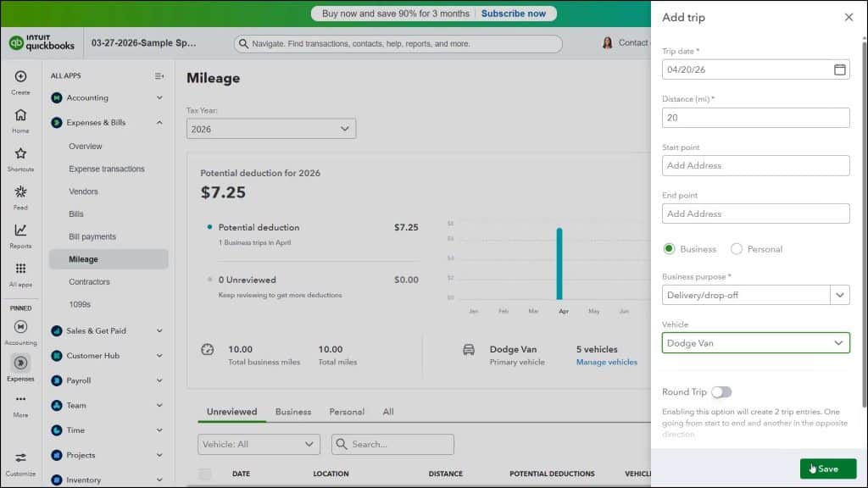Open the pinned Expenses icon
This screenshot has width=868, height=488.
point(20,363)
